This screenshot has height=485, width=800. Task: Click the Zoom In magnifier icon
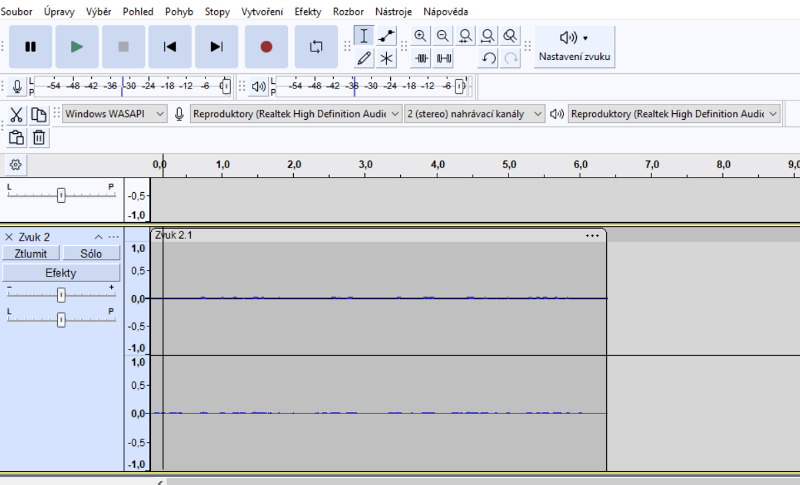(420, 36)
